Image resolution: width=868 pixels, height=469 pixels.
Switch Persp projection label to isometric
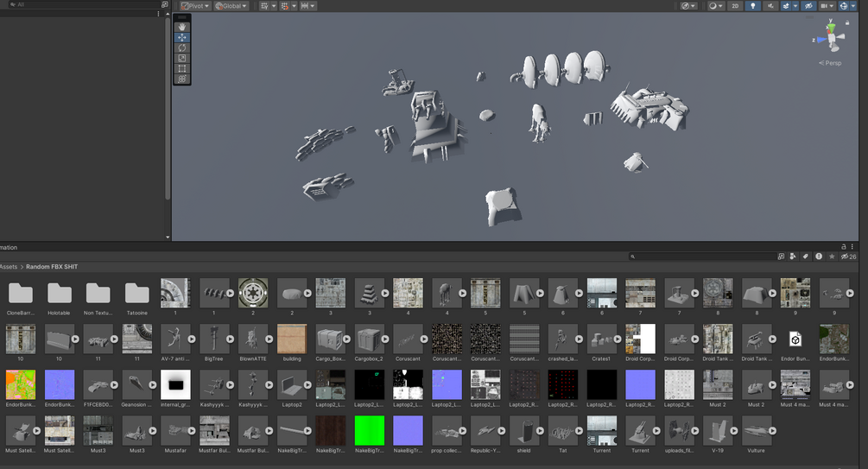click(830, 63)
